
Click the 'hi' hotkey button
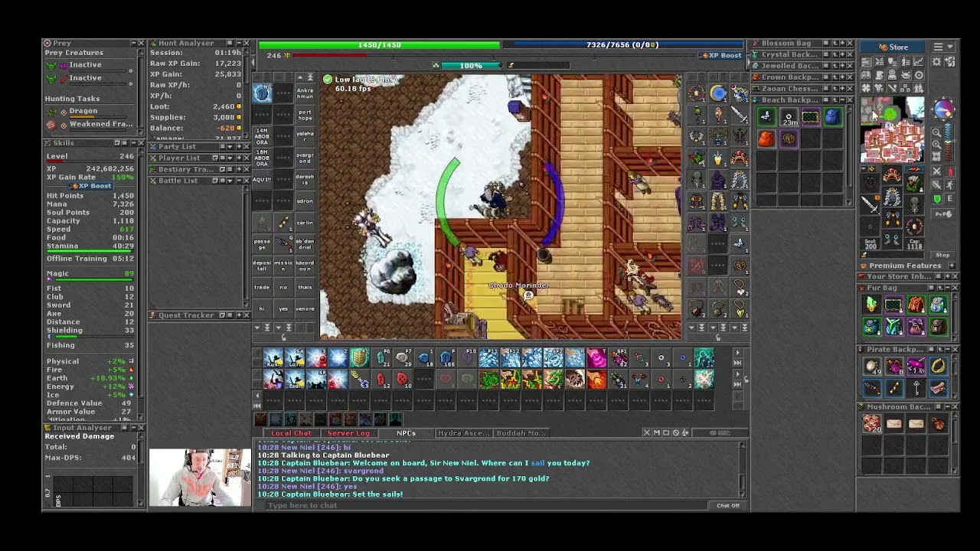pyautogui.click(x=262, y=308)
